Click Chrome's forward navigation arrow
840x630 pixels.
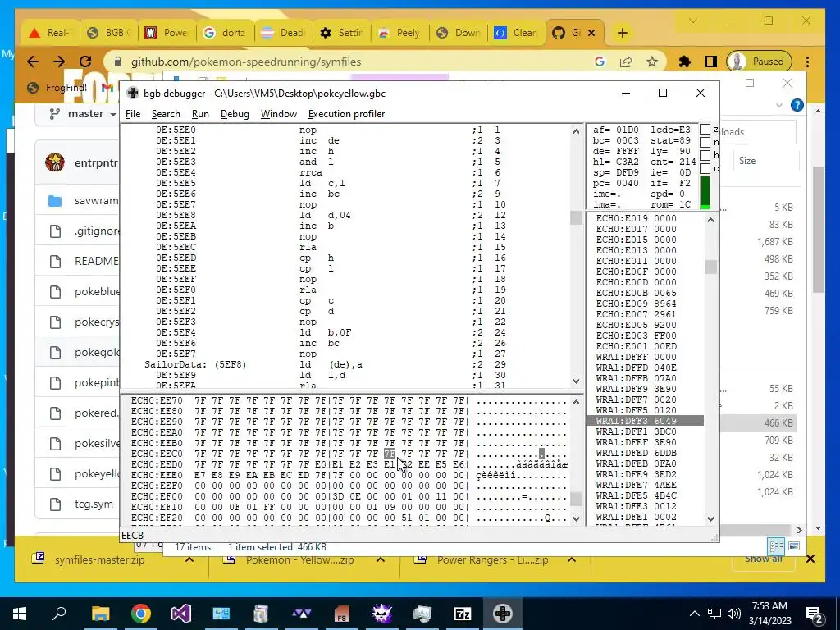pyautogui.click(x=59, y=62)
